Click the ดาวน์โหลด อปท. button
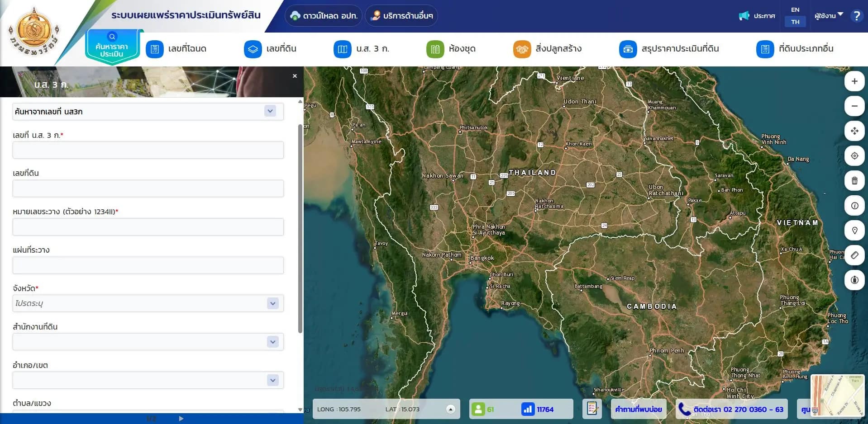 pyautogui.click(x=324, y=16)
